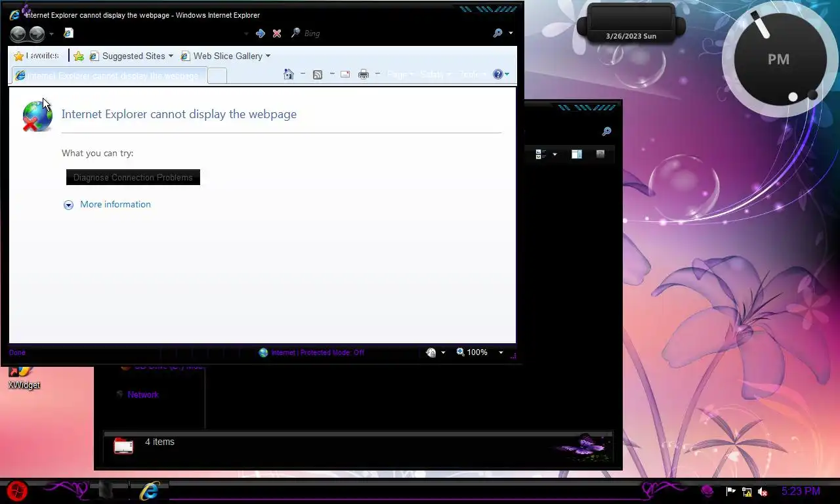
Task: Toggle the preview pane in Explorer window
Action: pyautogui.click(x=577, y=154)
